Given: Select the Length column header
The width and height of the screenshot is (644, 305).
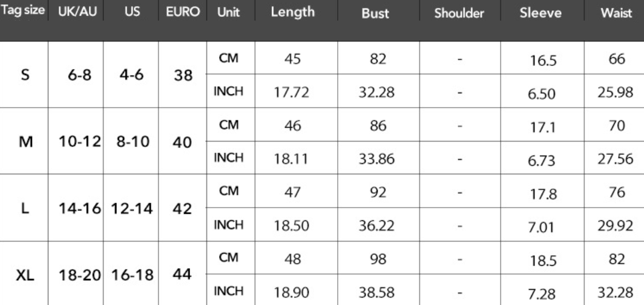Looking at the screenshot, I should coord(293,12).
